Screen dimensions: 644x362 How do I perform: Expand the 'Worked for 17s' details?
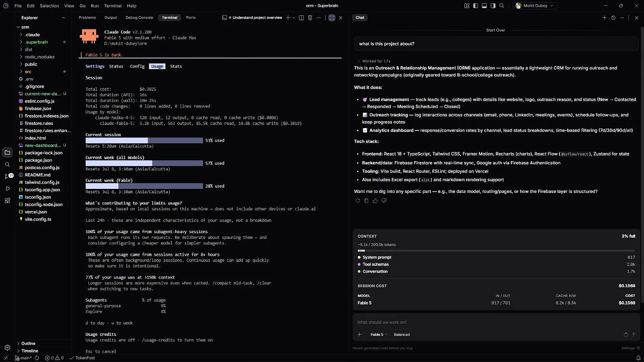[374, 61]
